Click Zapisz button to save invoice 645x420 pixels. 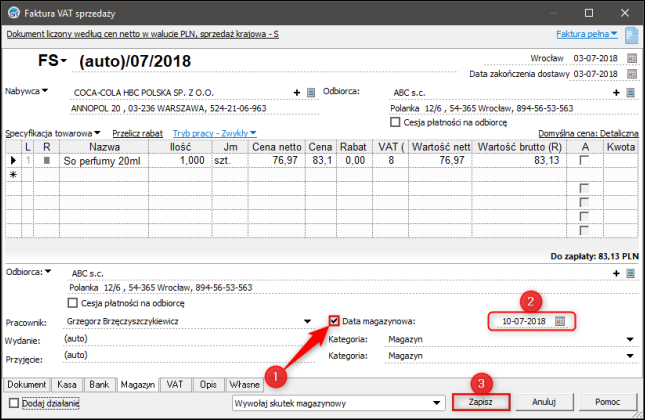(480, 402)
